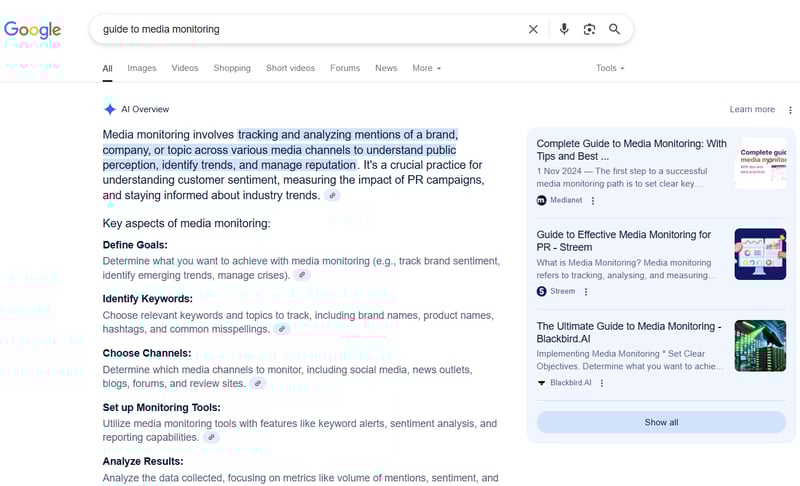Image resolution: width=800 pixels, height=486 pixels.
Task: Open three-dot menu next to Streem
Action: pyautogui.click(x=586, y=292)
